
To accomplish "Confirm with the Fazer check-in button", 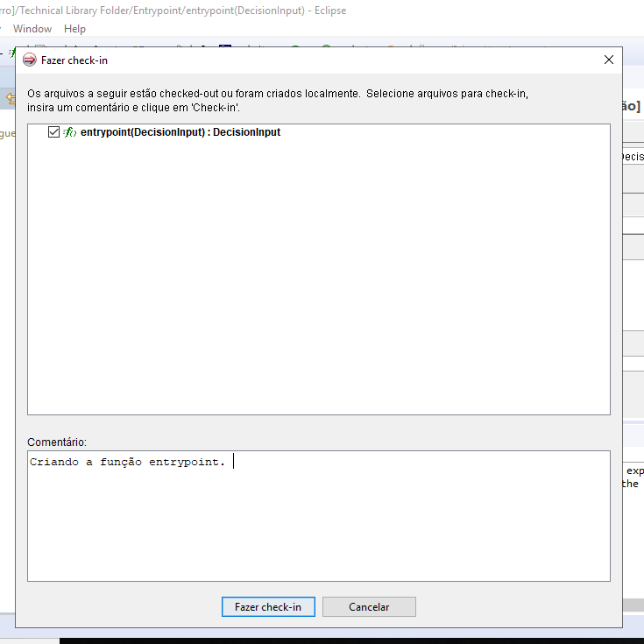I will [x=268, y=606].
